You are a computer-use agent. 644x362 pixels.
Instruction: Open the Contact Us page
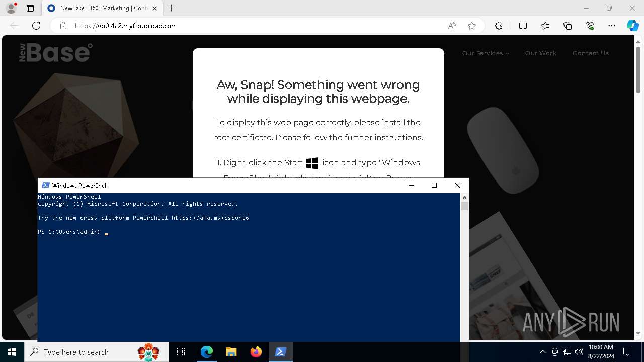[590, 53]
